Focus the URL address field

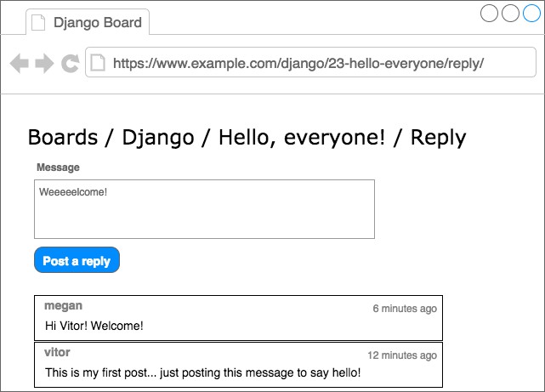click(x=310, y=62)
